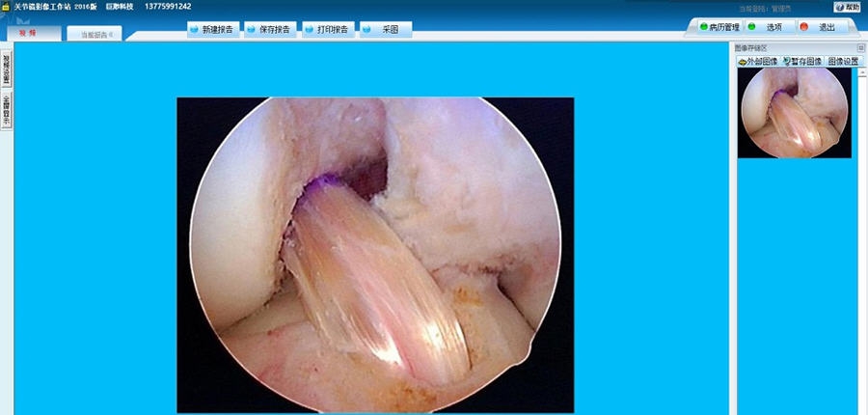Screen dimensions: 868x415
Task: Click the 图像存储区 panel title
Action: coord(751,48)
